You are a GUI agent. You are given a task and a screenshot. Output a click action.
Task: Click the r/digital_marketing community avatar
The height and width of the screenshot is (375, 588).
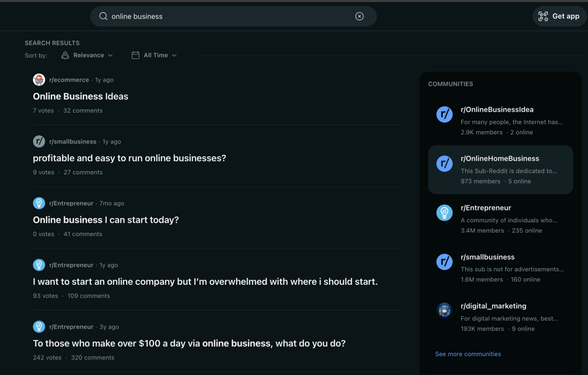[444, 311]
